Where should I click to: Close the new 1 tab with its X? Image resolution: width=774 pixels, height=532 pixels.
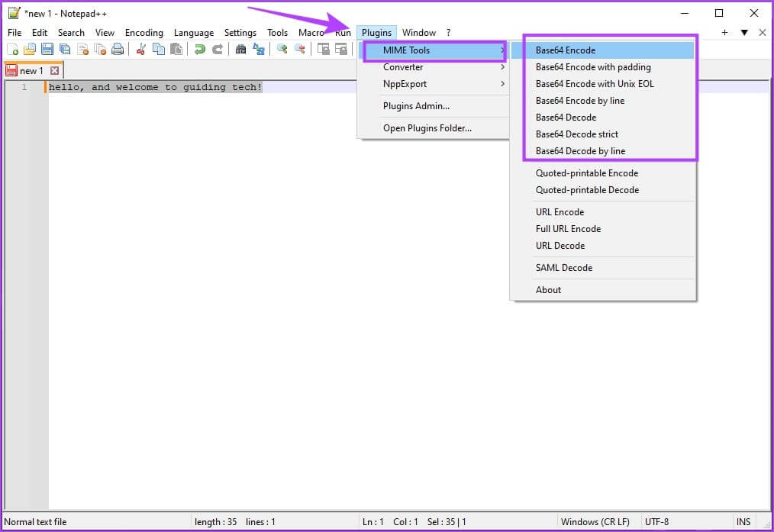tap(55, 70)
